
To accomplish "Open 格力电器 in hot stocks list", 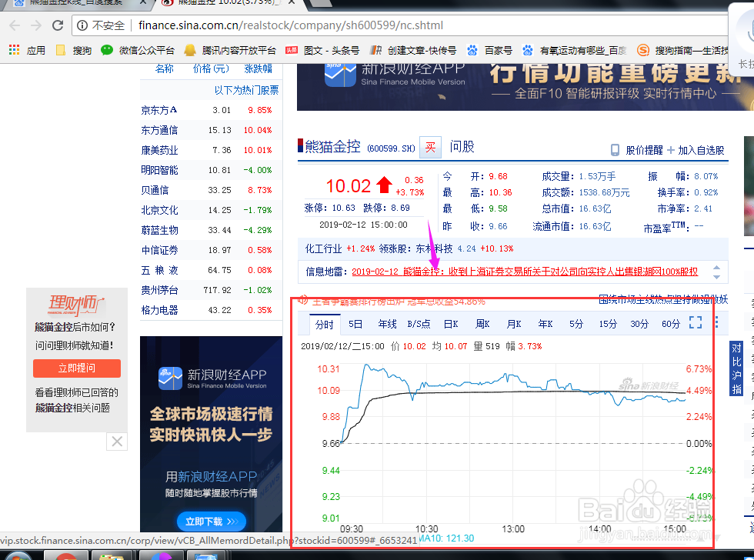I will pyautogui.click(x=159, y=311).
